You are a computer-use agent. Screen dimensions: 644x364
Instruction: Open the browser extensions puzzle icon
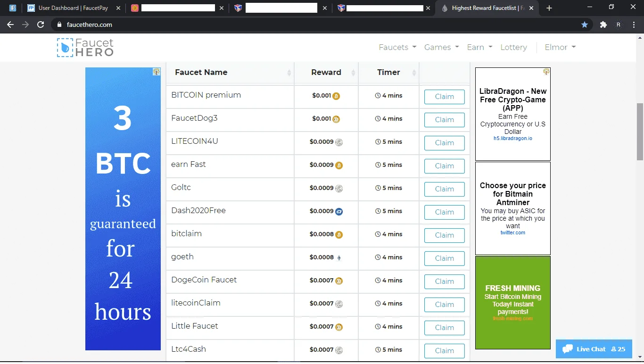[603, 25]
